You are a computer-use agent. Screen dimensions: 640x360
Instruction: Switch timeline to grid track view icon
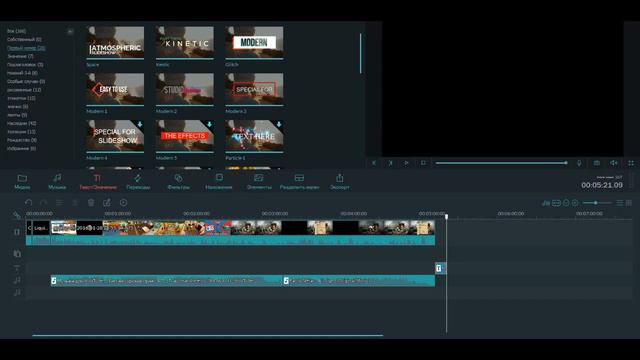click(x=629, y=203)
